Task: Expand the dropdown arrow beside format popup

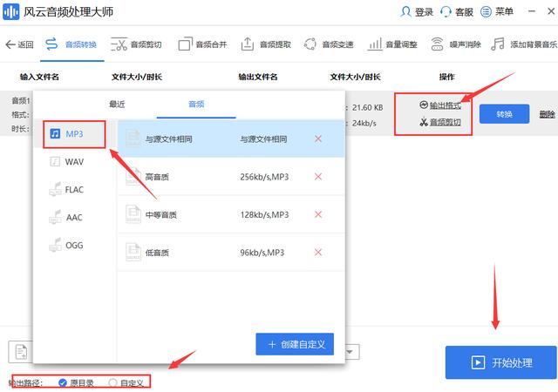Action: point(350,352)
